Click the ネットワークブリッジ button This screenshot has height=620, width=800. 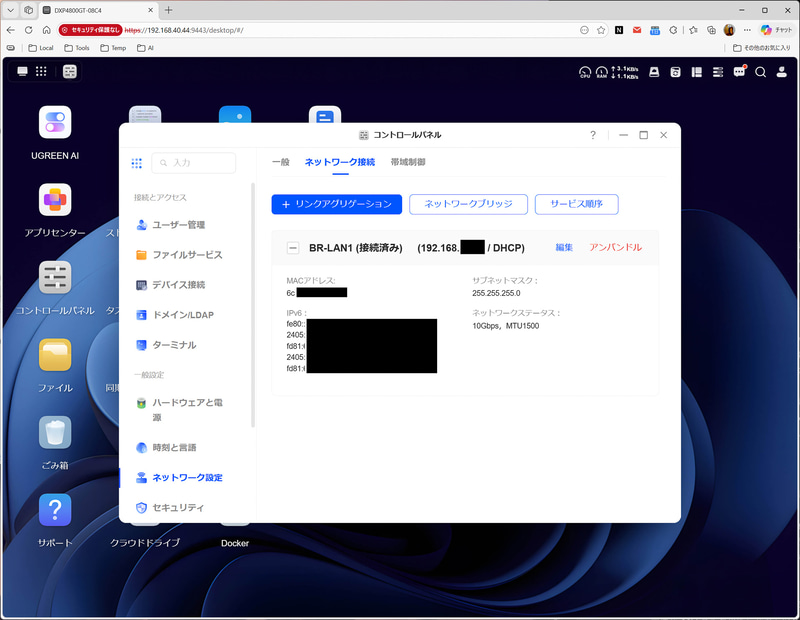pyautogui.click(x=468, y=204)
